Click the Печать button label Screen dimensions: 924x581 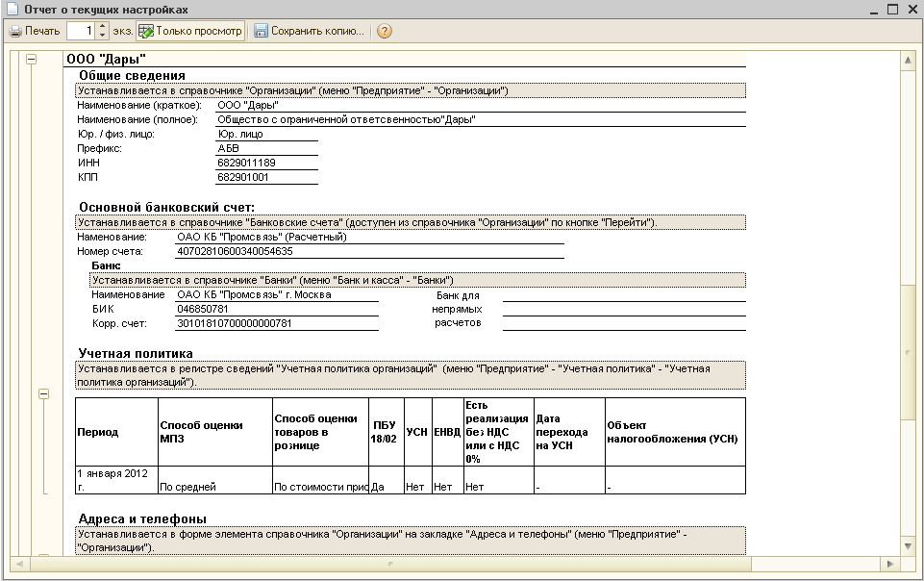tap(42, 31)
